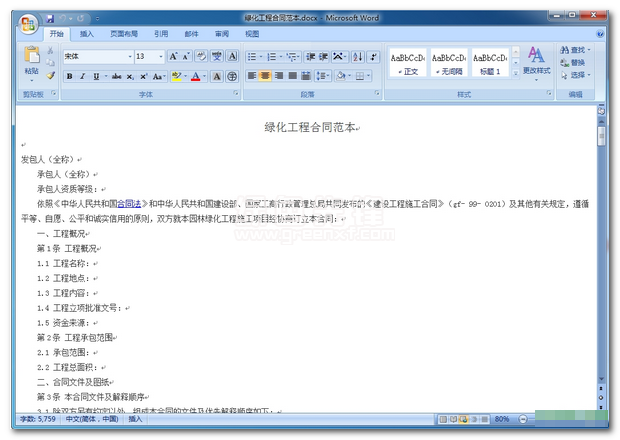Click the Distributed alignment icon
The image size is (620, 440).
point(306,76)
